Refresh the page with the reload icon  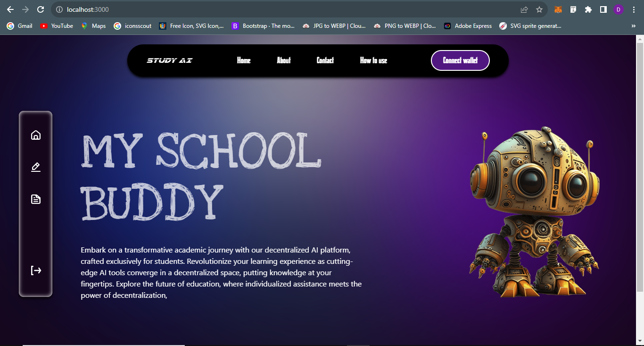click(40, 9)
